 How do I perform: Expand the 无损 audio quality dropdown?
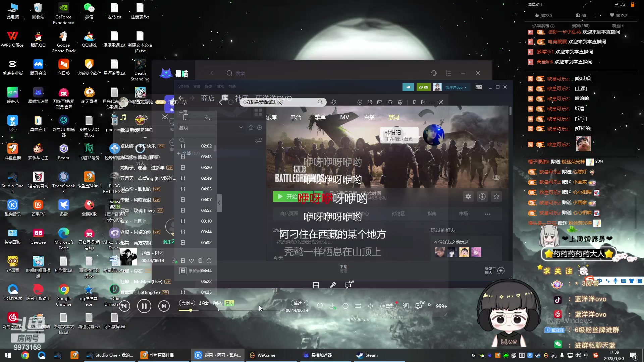tap(187, 303)
